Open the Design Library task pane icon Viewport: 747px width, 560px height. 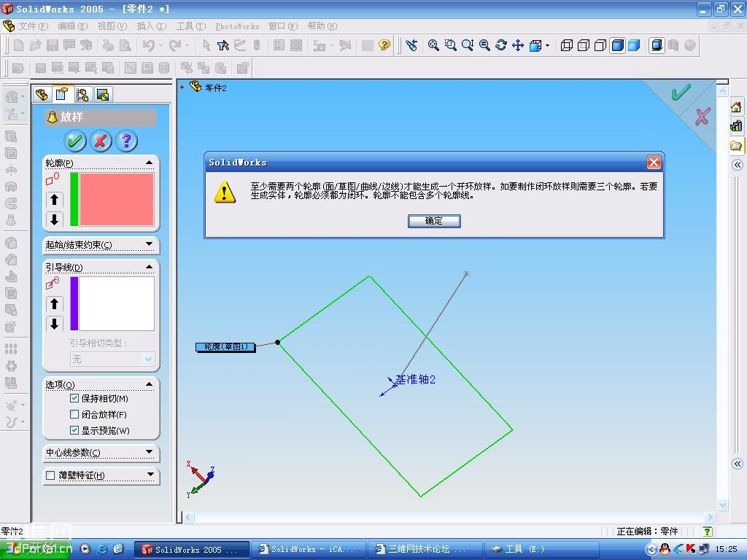736,126
